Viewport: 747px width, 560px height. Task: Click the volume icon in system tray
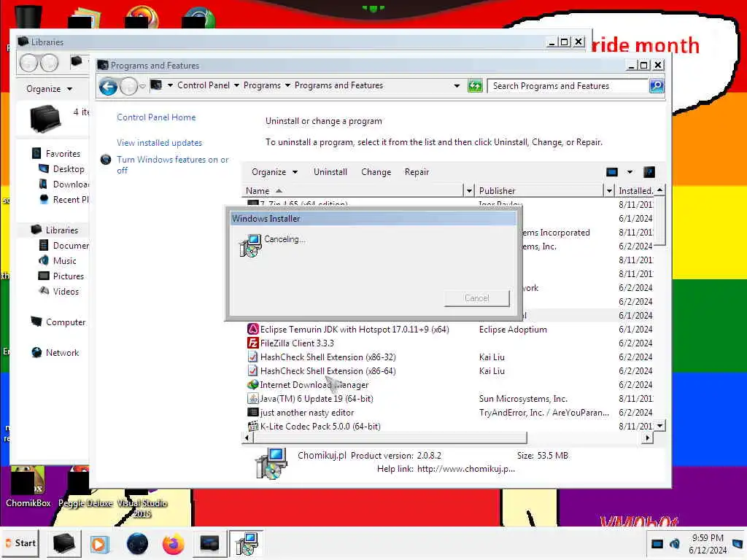(675, 543)
